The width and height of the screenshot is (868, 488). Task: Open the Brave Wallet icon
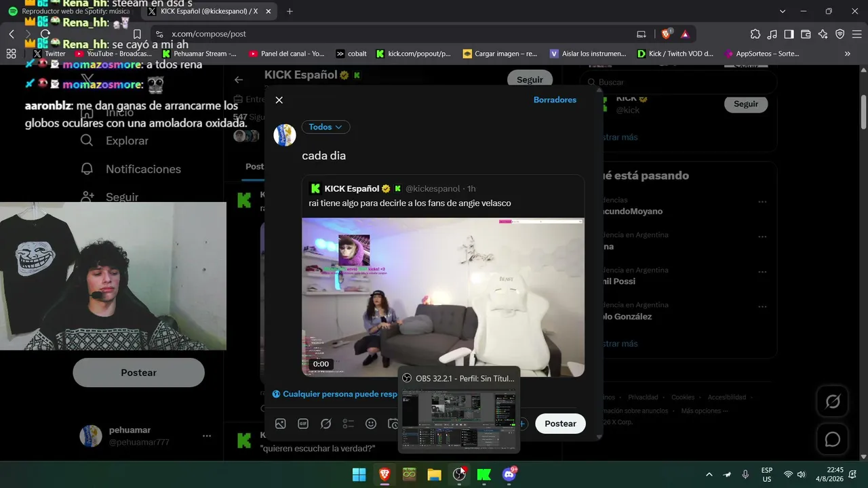pos(806,34)
